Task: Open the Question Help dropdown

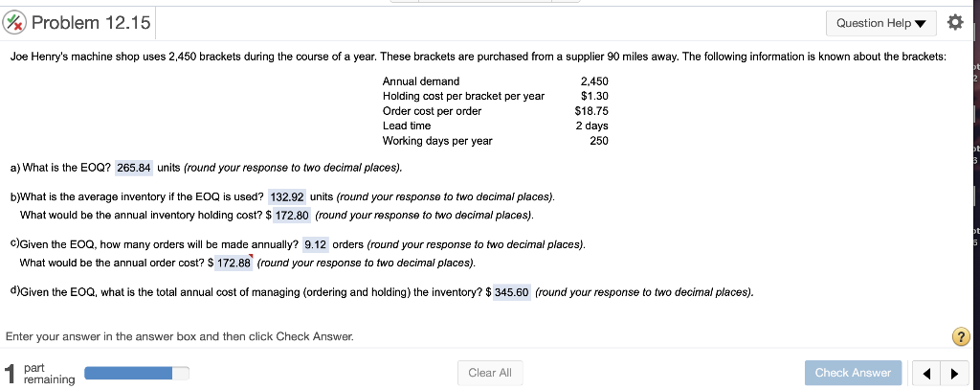Action: 880,23
